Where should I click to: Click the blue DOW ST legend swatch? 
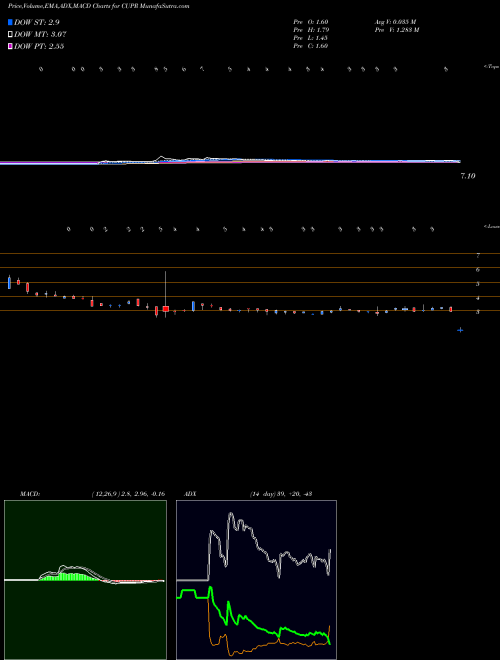[11, 22]
